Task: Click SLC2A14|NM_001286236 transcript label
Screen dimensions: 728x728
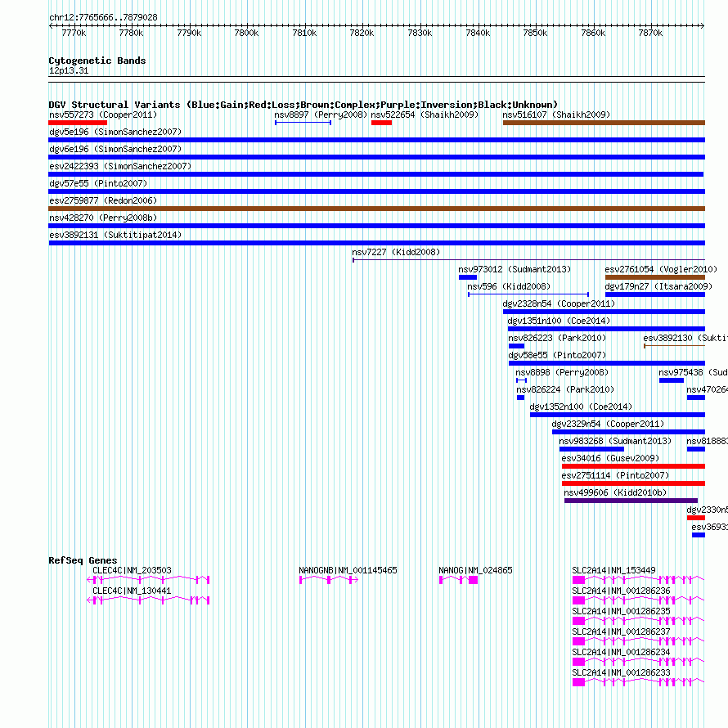Action: tap(621, 591)
